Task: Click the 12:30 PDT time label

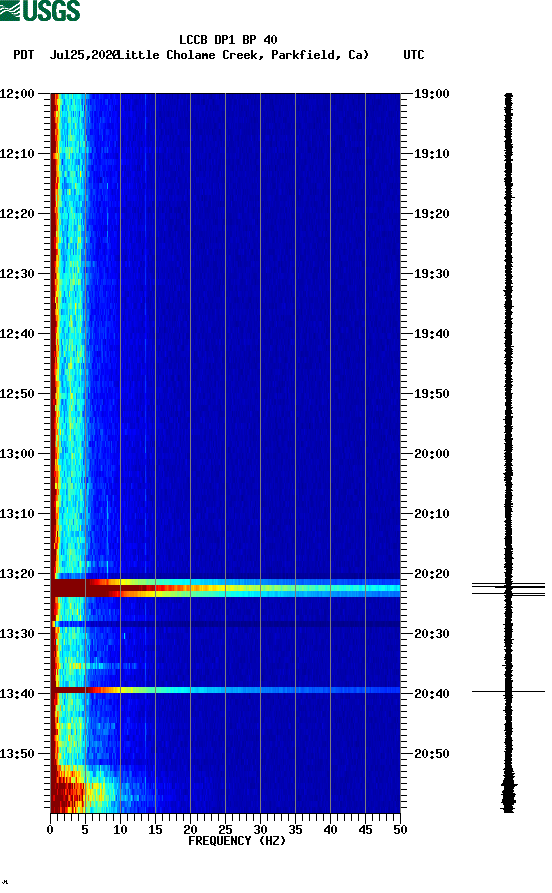Action: coord(18,273)
